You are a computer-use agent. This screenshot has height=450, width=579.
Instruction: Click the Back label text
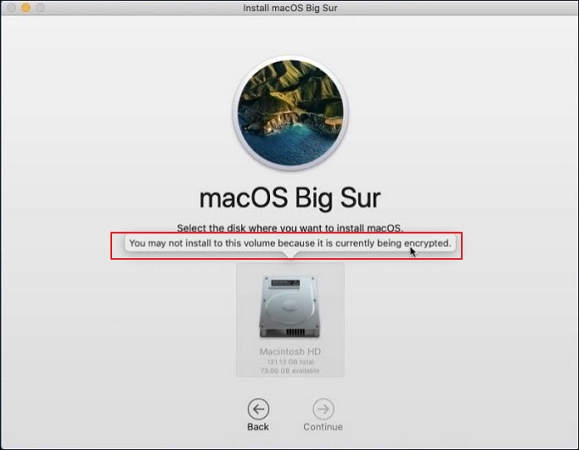(258, 427)
